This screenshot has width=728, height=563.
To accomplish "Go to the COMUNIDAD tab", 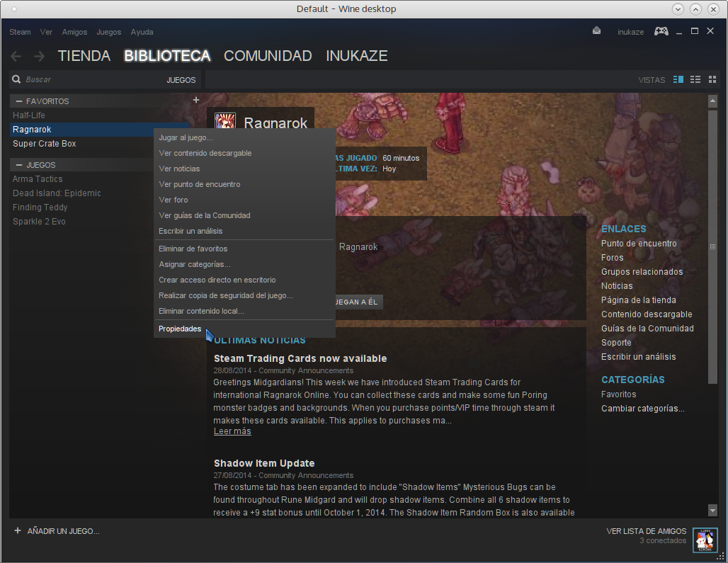I will [268, 56].
